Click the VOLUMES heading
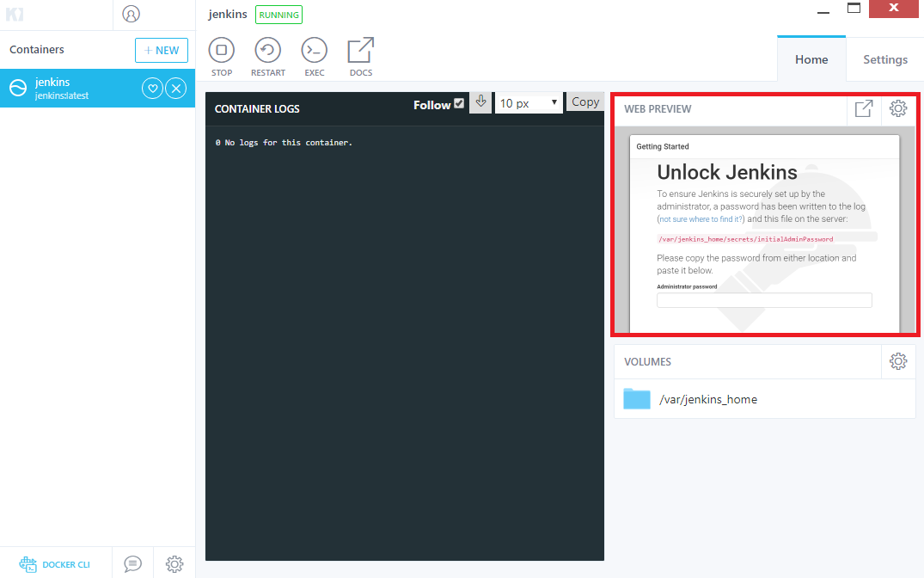The height and width of the screenshot is (578, 924). [647, 361]
